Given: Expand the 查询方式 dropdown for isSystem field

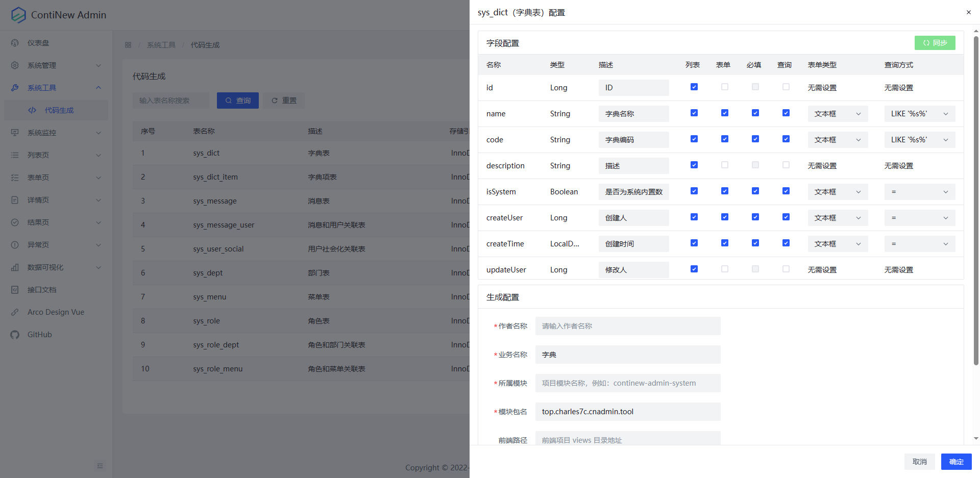Looking at the screenshot, I should click(x=919, y=191).
